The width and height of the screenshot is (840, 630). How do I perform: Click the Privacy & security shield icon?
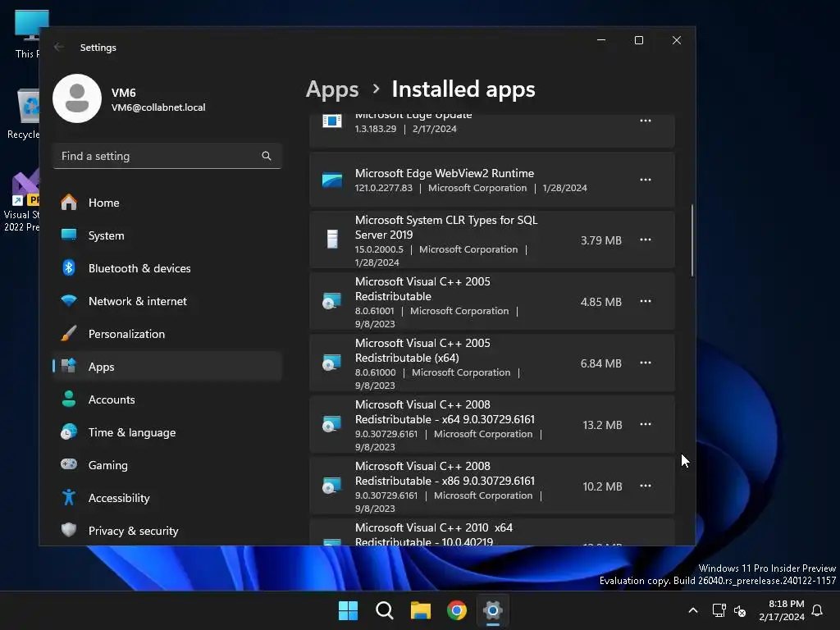click(x=69, y=530)
